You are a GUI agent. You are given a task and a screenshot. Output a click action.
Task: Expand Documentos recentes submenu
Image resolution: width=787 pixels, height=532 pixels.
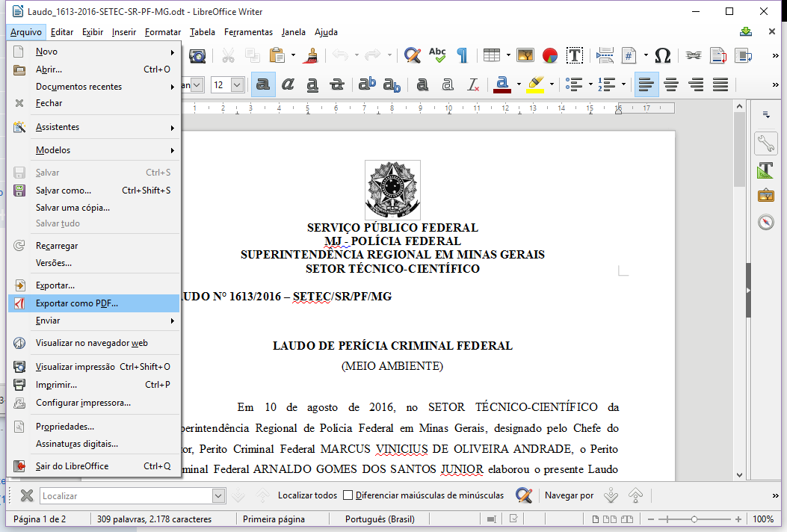[94, 87]
